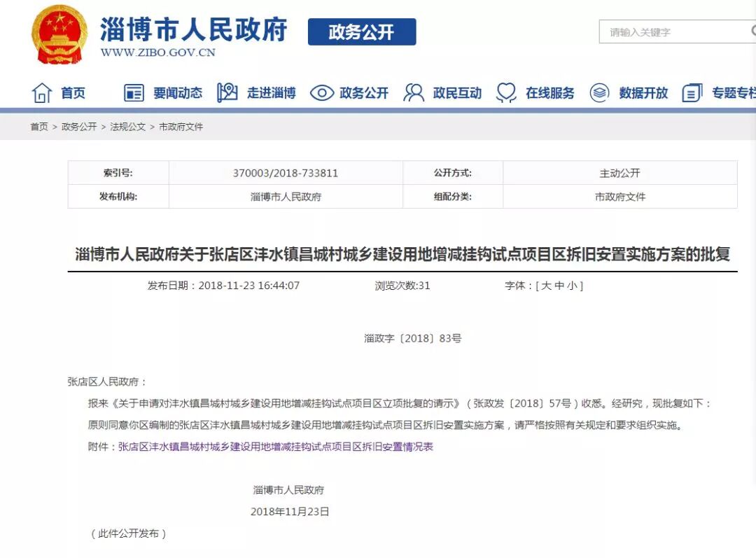The height and width of the screenshot is (558, 756).
Task: Click the 浏览次数:31 view count
Action: pyautogui.click(x=402, y=286)
